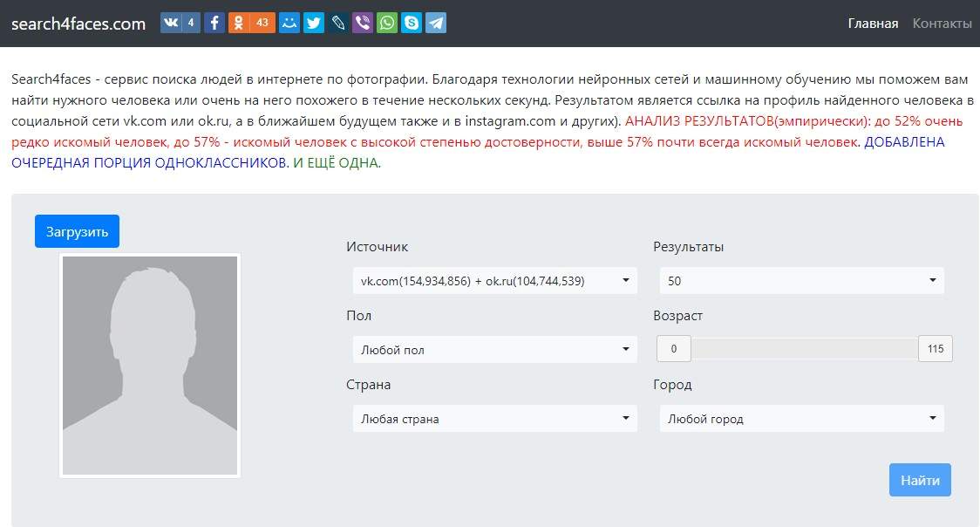This screenshot has width=980, height=527.
Task: Open the Источник source dropdown
Action: coord(494,281)
